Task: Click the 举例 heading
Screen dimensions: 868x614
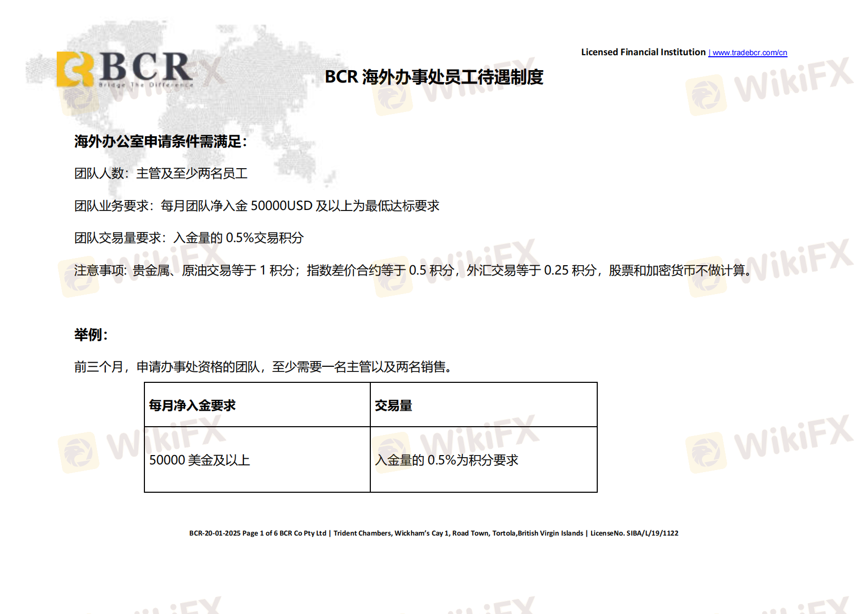Action: tap(91, 335)
